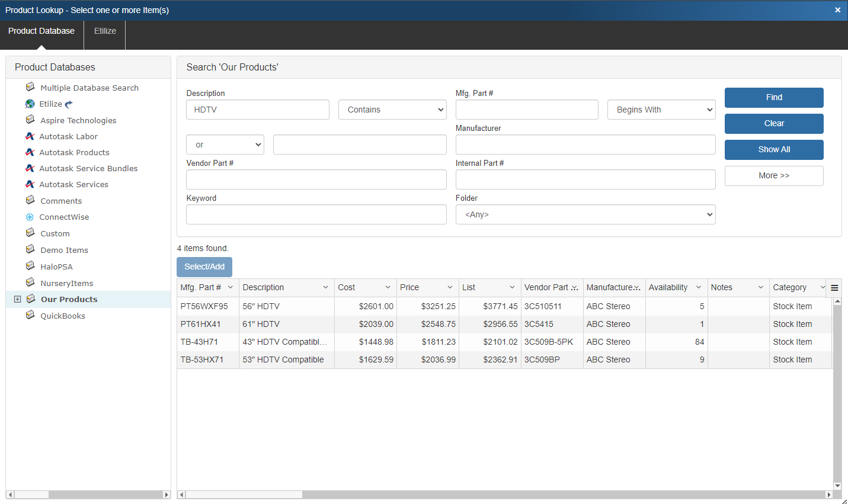
Task: Open the Folder dropdown showing Any
Action: click(585, 214)
